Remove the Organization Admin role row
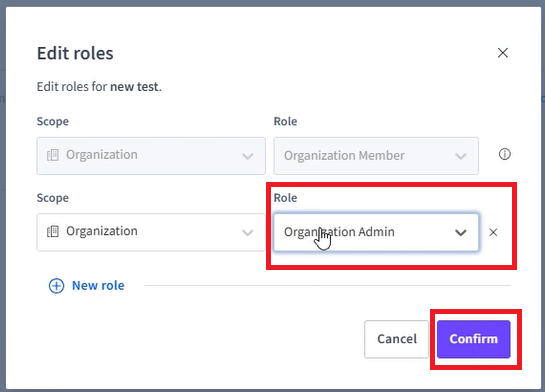Image resolution: width=545 pixels, height=392 pixels. coord(493,232)
